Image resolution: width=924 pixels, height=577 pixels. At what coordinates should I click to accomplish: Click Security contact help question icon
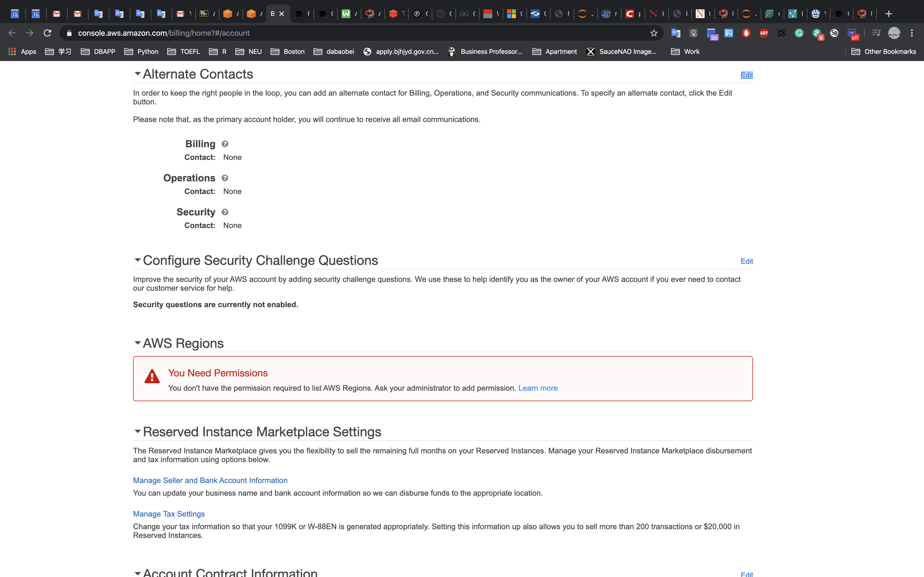pos(225,212)
